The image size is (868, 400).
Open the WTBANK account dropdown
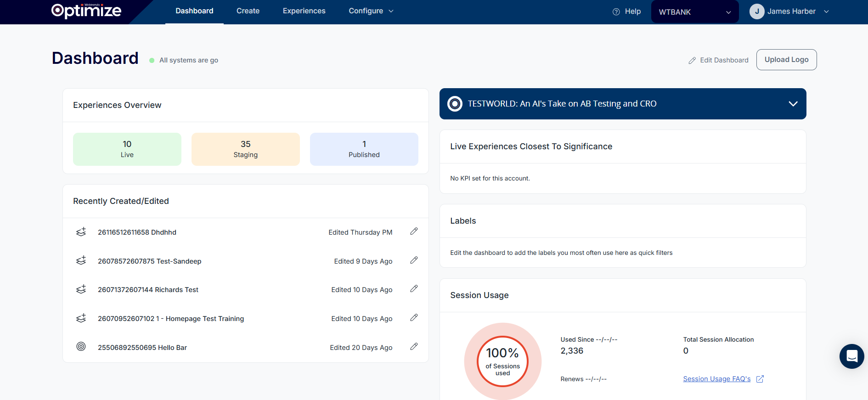tap(694, 12)
